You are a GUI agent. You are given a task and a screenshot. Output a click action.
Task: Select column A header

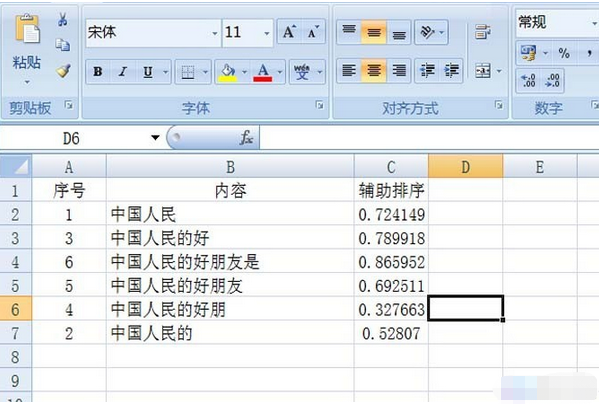[x=69, y=167]
